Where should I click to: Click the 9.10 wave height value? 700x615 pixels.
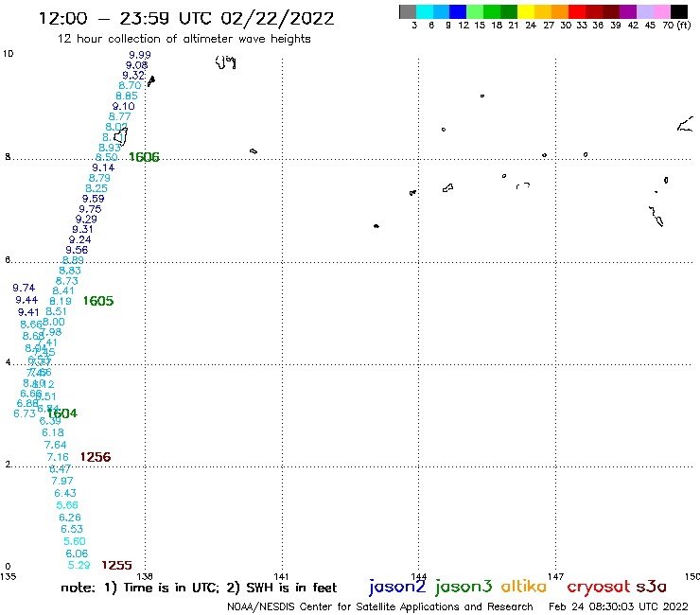pos(123,106)
